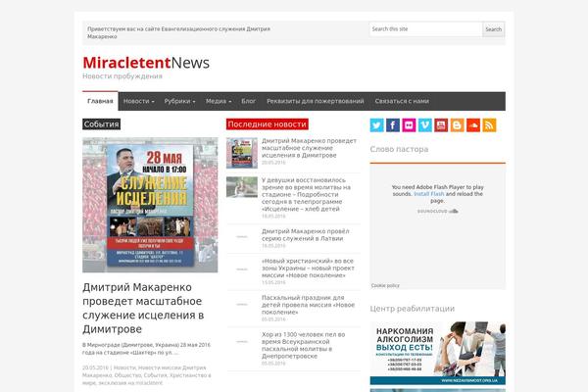
Task: Open the Vimeo social icon
Action: (x=425, y=125)
